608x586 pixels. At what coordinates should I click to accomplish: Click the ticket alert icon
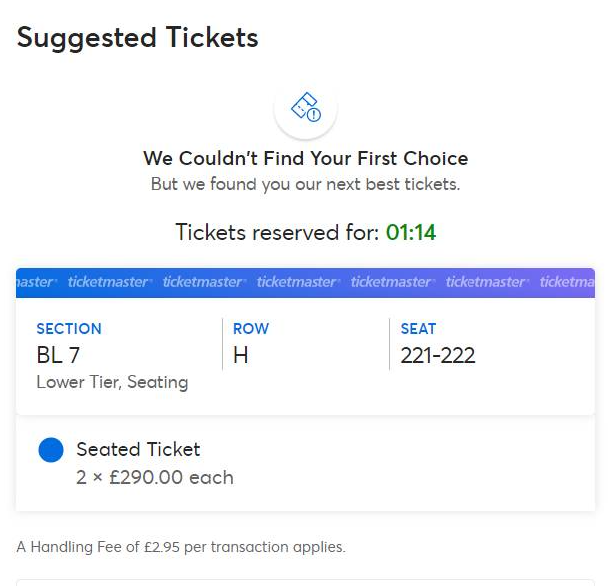pyautogui.click(x=305, y=108)
